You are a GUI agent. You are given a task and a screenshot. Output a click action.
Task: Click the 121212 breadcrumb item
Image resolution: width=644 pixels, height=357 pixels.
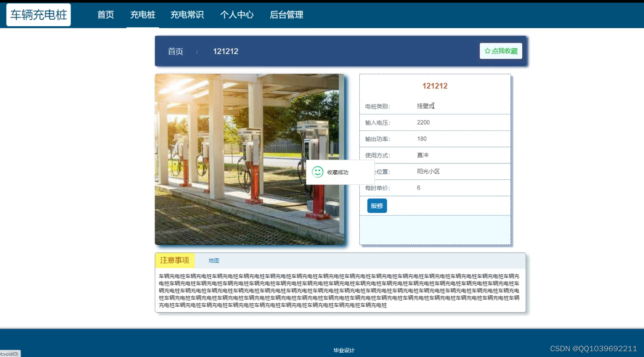point(226,51)
